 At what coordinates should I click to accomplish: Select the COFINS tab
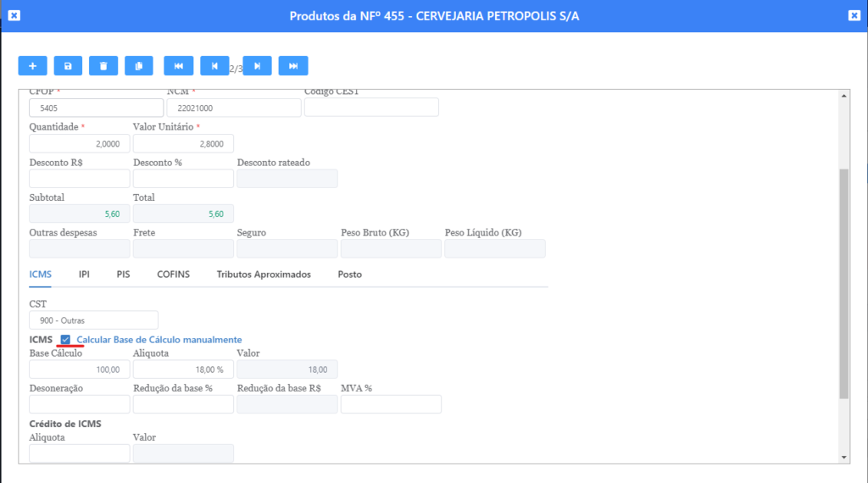pos(173,275)
